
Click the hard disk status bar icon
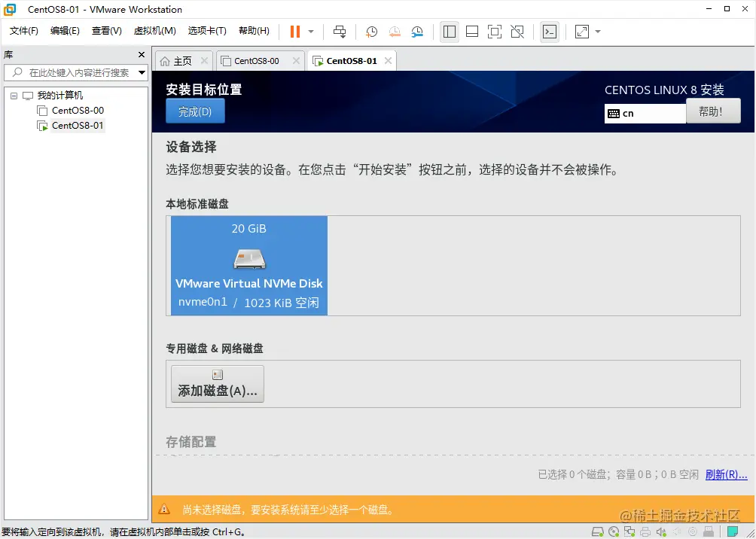(x=597, y=531)
